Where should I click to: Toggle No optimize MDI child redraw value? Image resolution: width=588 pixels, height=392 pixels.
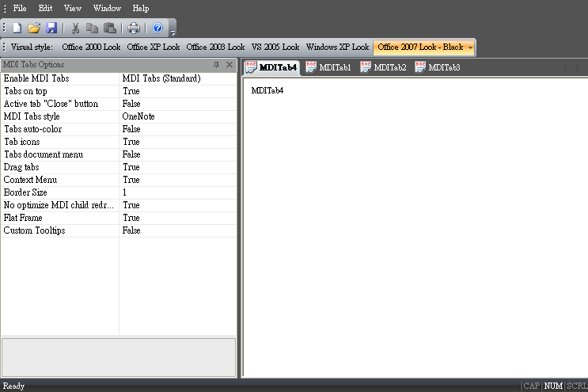[178, 205]
